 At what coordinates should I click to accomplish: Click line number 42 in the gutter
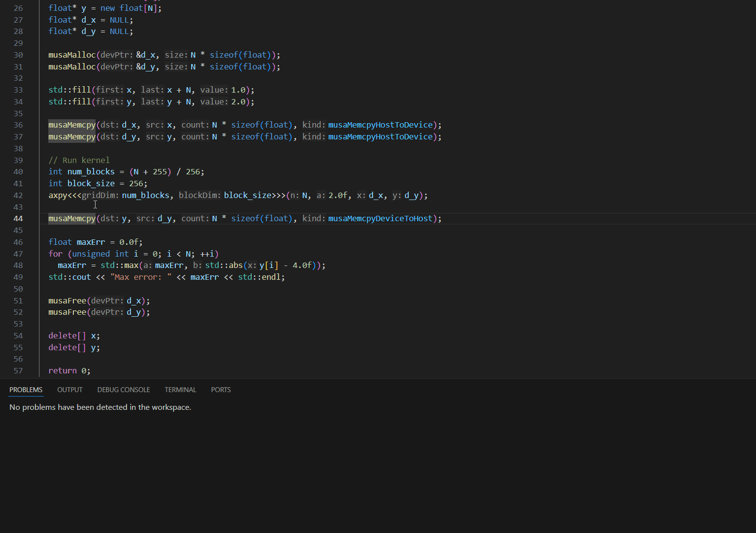coord(18,196)
